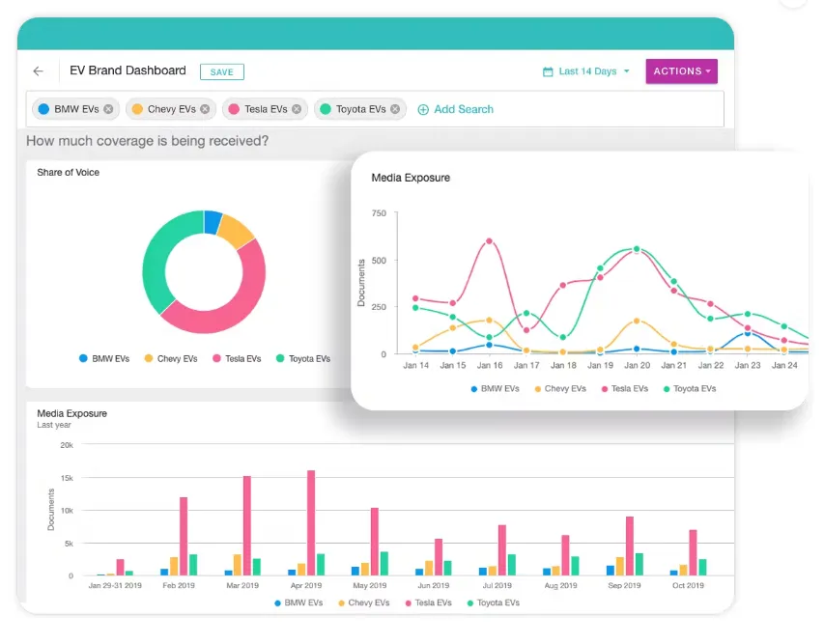
Task: Toggle BMW EVs in Share of Voice legend
Action: click(104, 359)
